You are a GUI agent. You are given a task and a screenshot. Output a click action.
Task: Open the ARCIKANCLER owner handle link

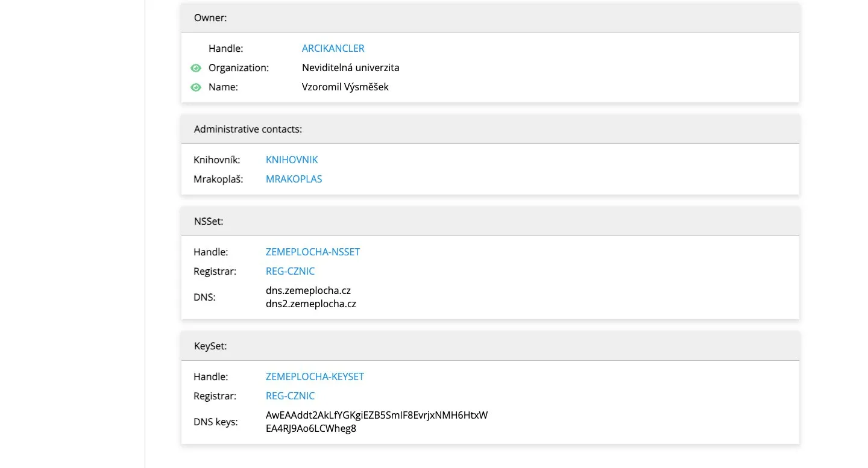pyautogui.click(x=333, y=48)
